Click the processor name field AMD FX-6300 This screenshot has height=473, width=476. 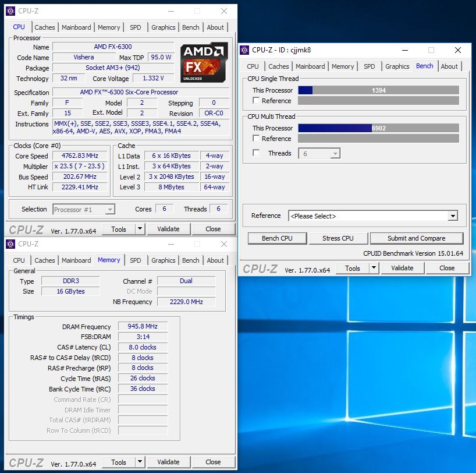coord(113,47)
